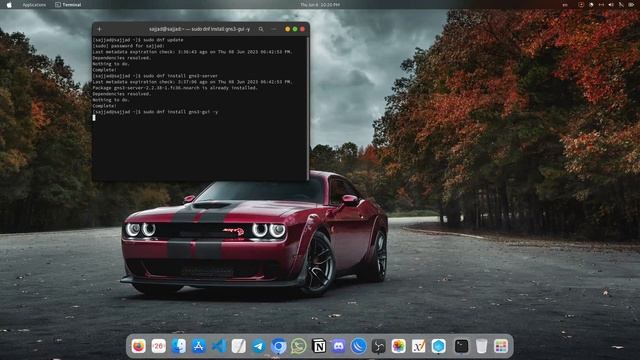640x360 pixels.
Task: Open the App Store dock icon
Action: pos(199,346)
